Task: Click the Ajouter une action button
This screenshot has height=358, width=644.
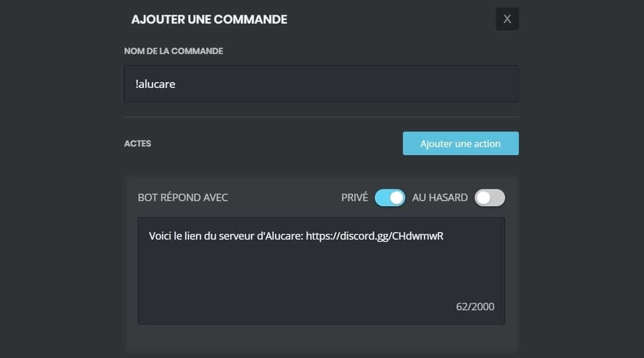Action: click(460, 143)
